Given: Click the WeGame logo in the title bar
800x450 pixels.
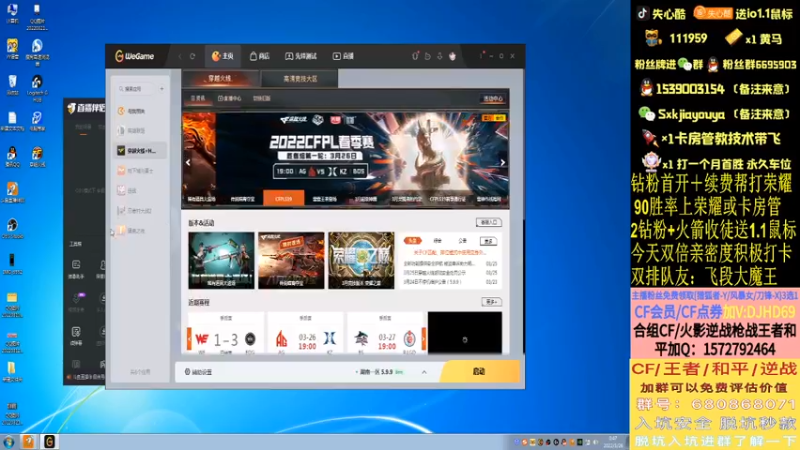Looking at the screenshot, I should [134, 56].
